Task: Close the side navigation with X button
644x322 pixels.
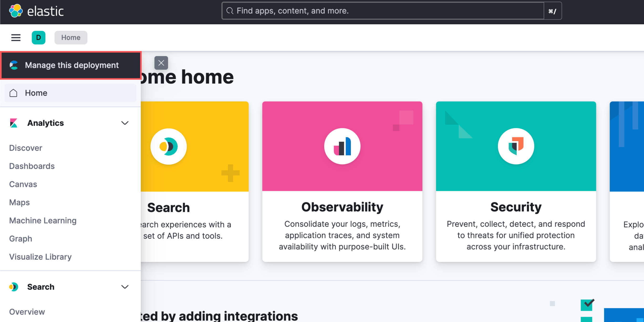Action: tap(161, 63)
